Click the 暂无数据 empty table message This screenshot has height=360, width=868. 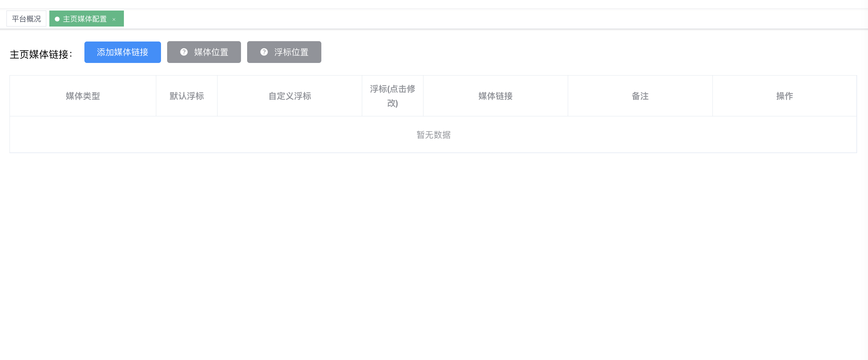(433, 135)
